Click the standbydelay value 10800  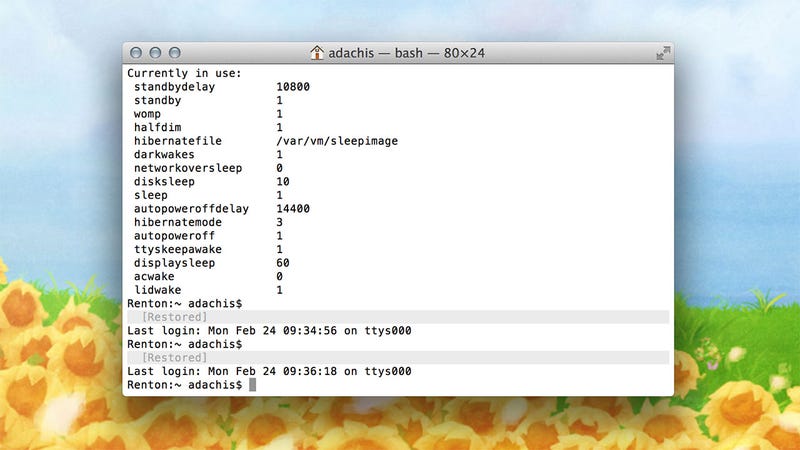click(x=293, y=87)
